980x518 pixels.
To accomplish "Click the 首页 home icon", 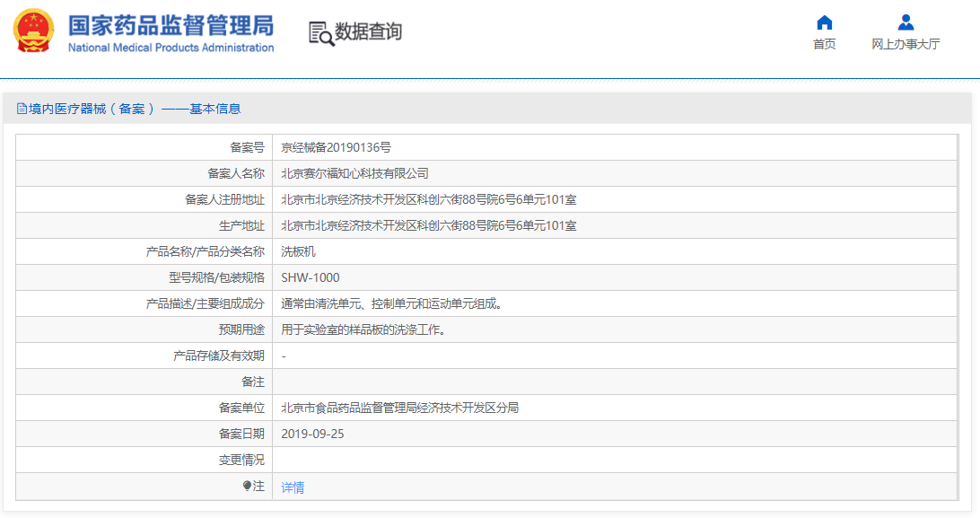I will coord(825,23).
